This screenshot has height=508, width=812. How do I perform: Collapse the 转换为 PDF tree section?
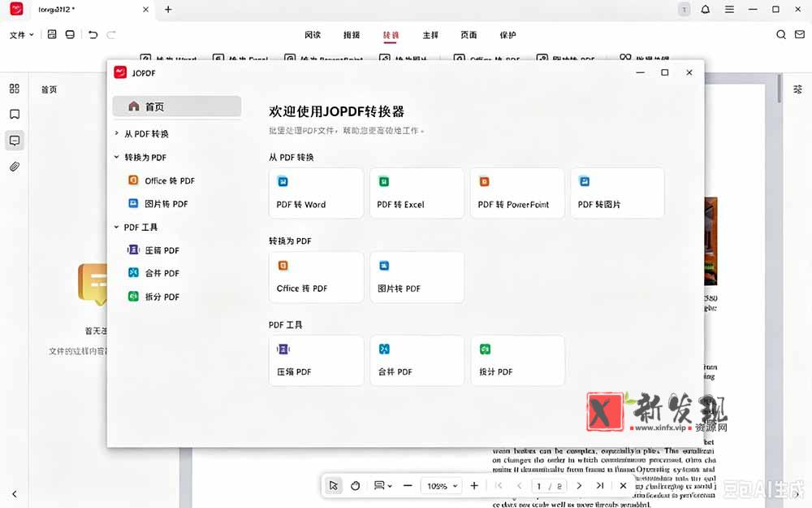click(x=116, y=157)
